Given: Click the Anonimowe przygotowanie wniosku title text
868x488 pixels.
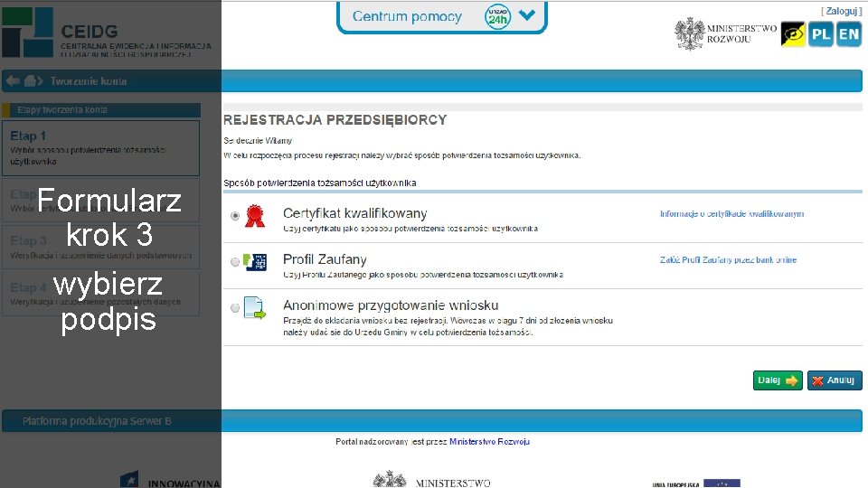Looking at the screenshot, I should tap(391, 305).
